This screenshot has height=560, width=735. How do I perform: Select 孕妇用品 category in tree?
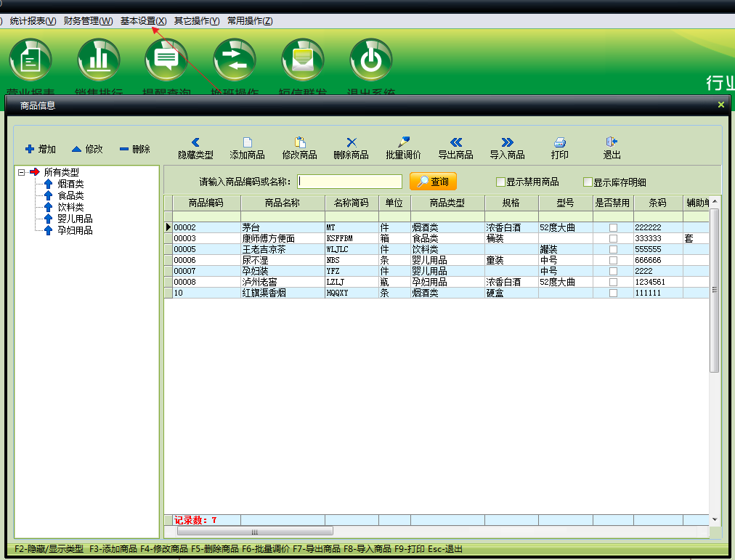(x=75, y=230)
